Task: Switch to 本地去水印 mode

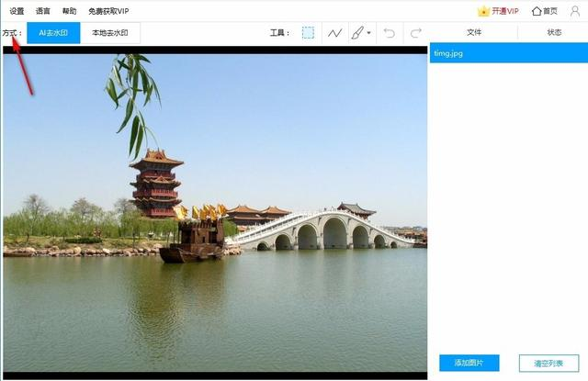Action: coord(110,32)
